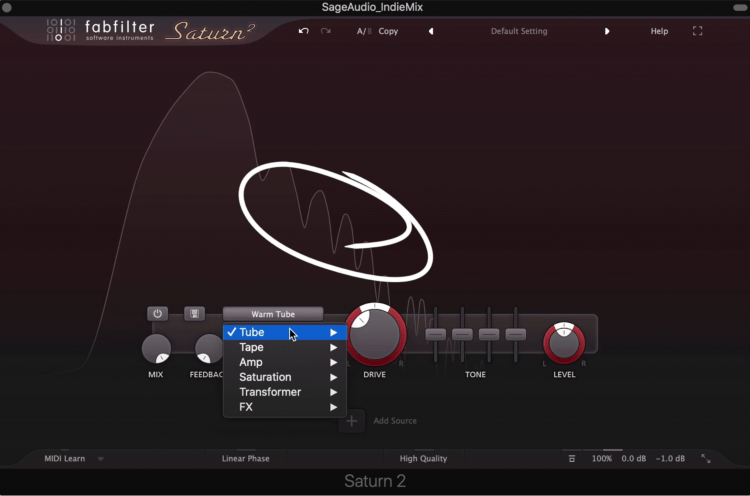Click the MIX knob
The image size is (750, 496).
156,349
